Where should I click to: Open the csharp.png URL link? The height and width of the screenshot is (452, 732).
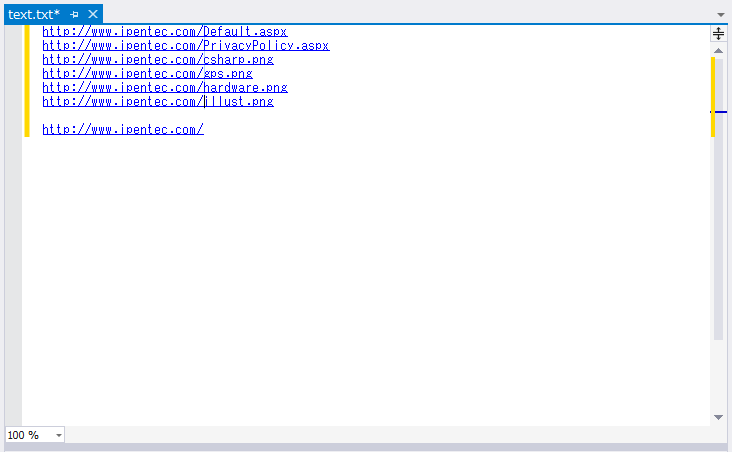158,60
